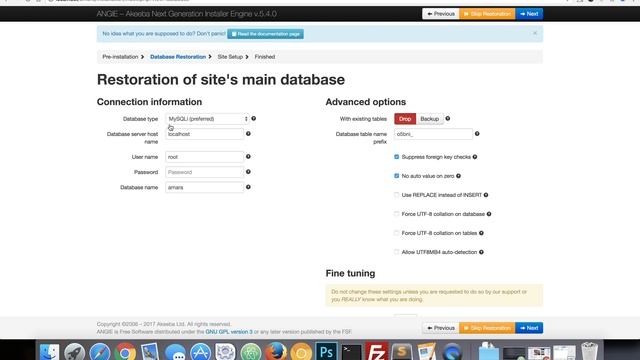640x360 pixels.
Task: Open Sublime Text from the dock
Action: pos(402,351)
